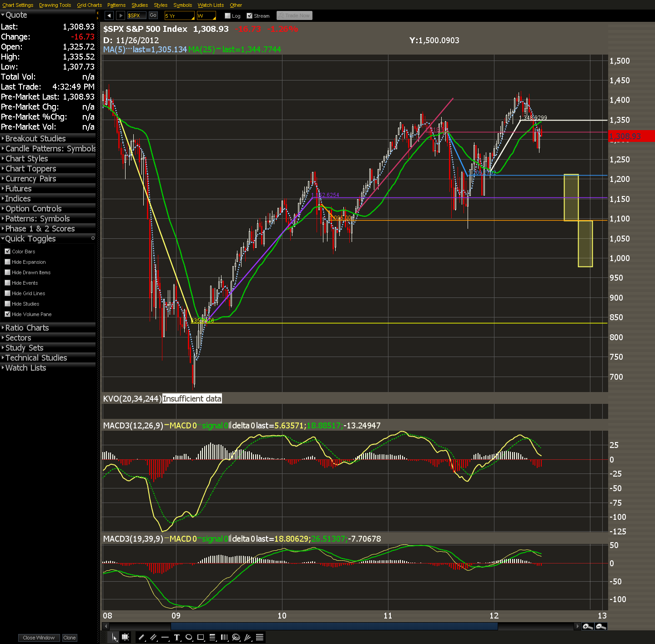Expand the Technical Studies section
This screenshot has width=655, height=644.
pyautogui.click(x=48, y=358)
